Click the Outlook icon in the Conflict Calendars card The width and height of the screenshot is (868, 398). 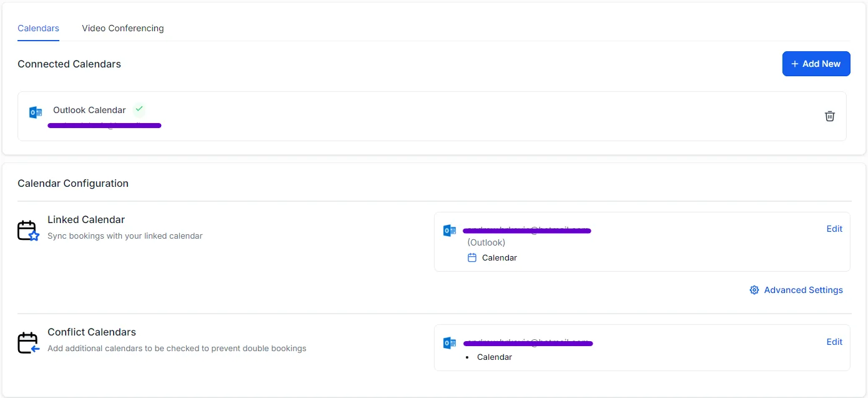450,343
